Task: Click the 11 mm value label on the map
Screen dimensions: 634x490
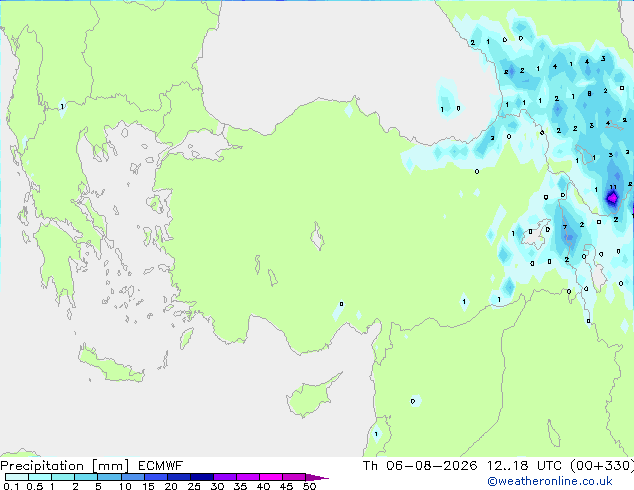Action: (x=613, y=187)
